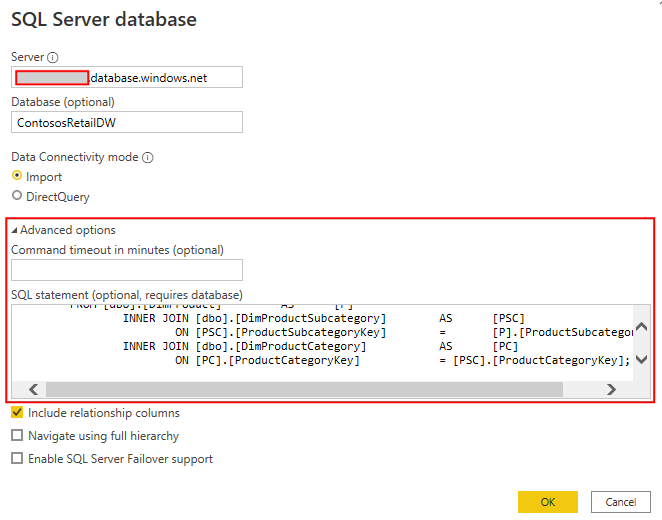Click the text 'ON [PSC].[ProductSubcategoryKey]'

281,333
